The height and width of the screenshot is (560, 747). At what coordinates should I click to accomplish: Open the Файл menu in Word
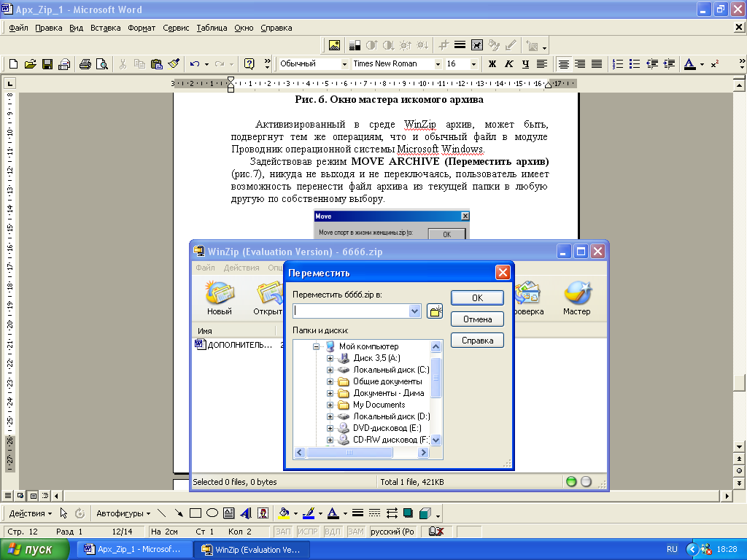[18, 28]
